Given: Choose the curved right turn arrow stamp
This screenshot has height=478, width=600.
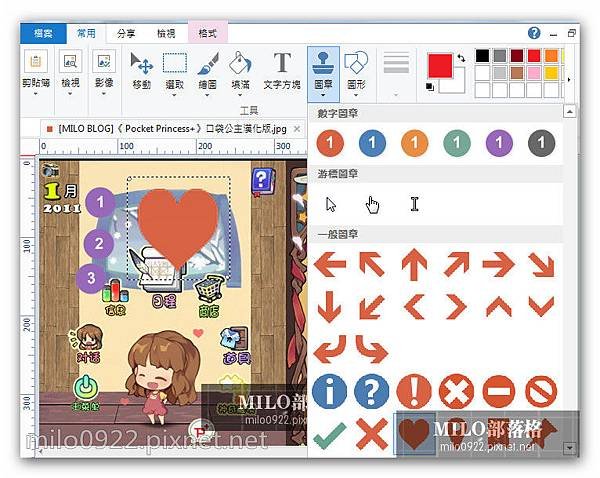Looking at the screenshot, I should coord(372,349).
